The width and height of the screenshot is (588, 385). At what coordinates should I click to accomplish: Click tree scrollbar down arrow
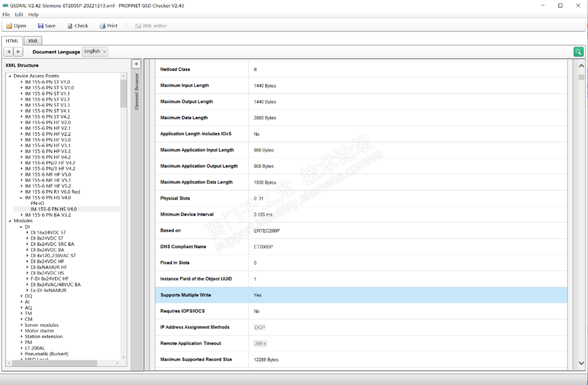(123, 357)
